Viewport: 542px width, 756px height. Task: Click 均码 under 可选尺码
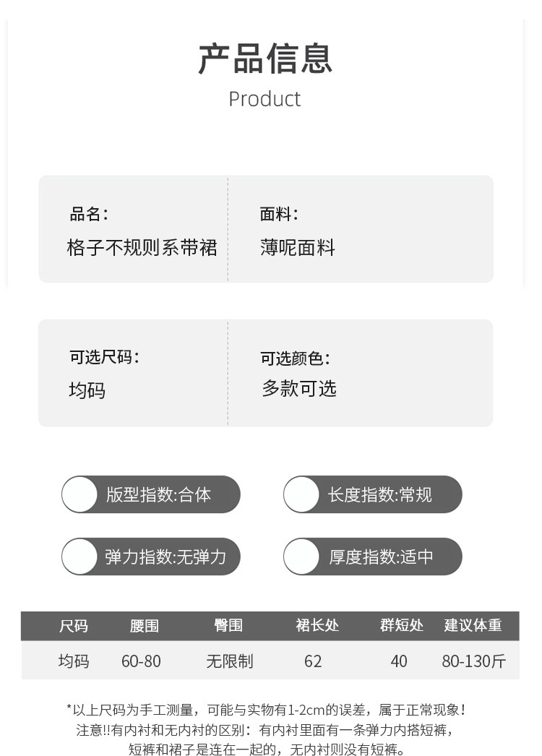(x=87, y=390)
